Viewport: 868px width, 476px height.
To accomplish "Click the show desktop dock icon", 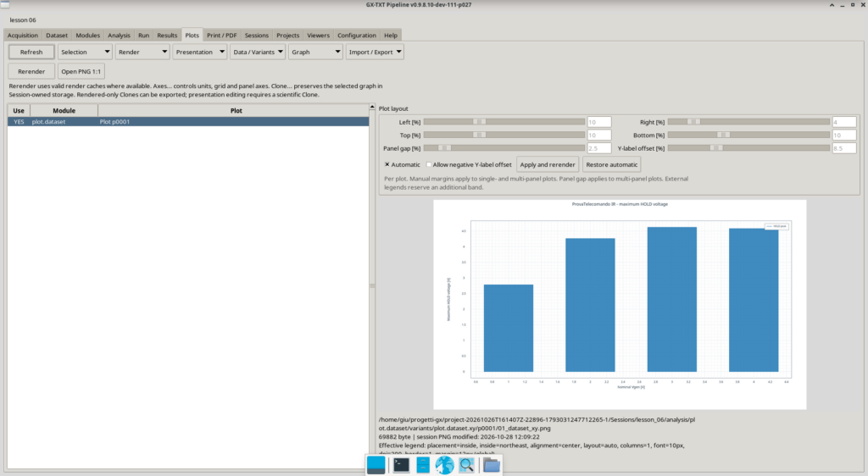I will [x=376, y=466].
